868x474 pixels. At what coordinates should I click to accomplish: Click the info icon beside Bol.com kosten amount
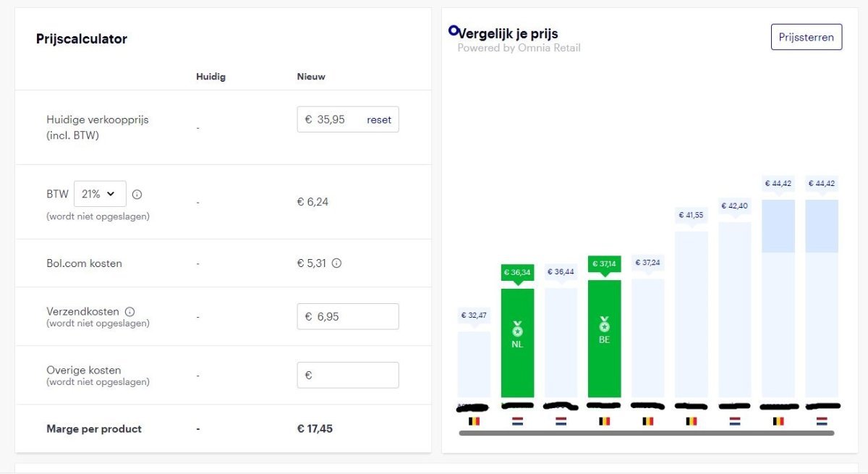[336, 263]
